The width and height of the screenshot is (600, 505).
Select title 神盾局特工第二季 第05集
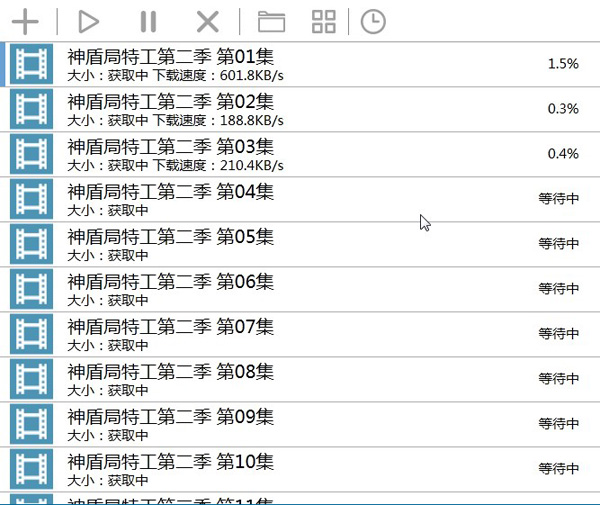click(x=171, y=237)
